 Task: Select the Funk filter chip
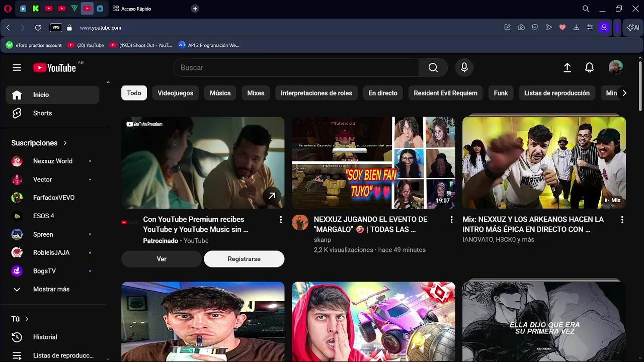[501, 93]
